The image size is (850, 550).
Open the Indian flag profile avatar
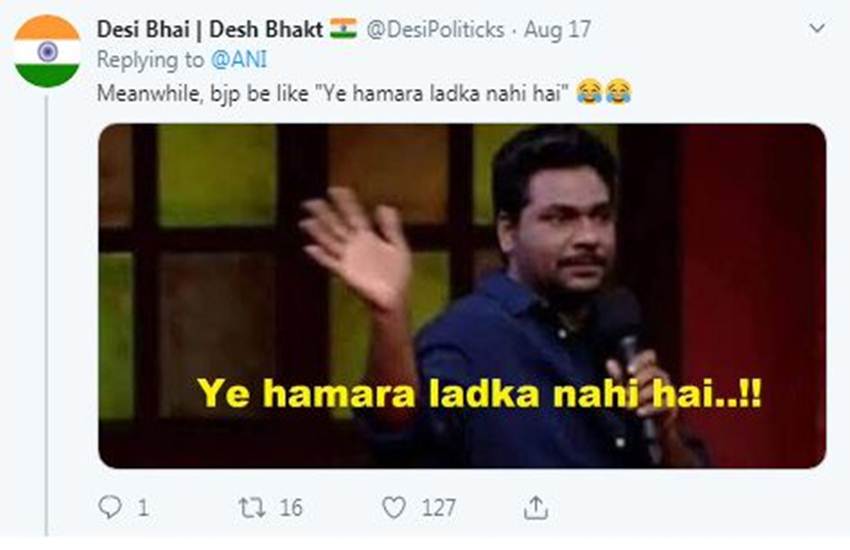47,52
